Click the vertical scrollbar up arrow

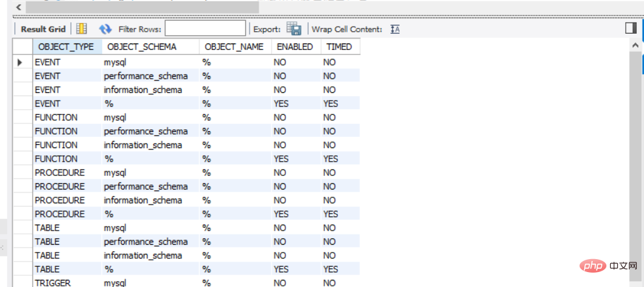[x=635, y=45]
